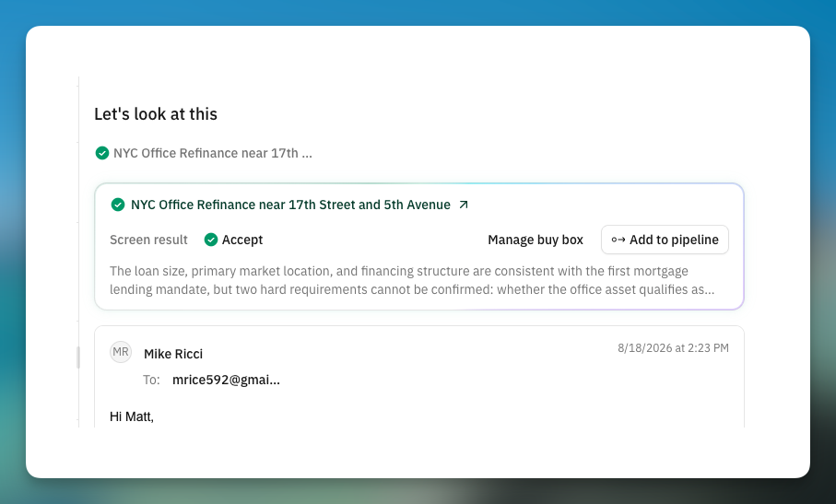Click the screening summary paragraph about loan size

click(x=412, y=280)
